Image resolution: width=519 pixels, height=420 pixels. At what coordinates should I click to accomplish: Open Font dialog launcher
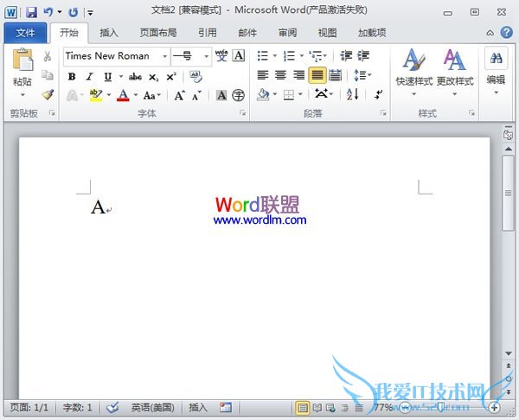coord(242,113)
